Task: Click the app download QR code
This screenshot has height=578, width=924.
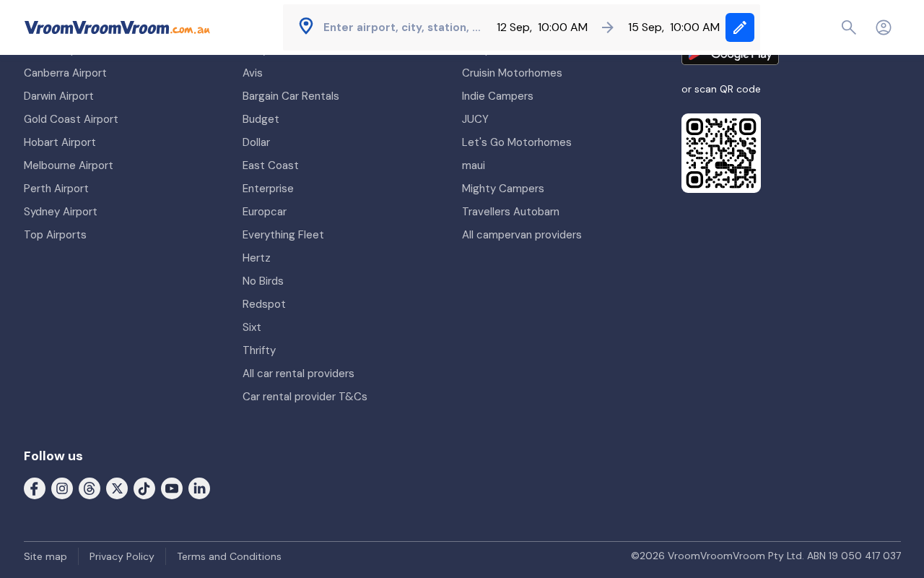Action: 721,153
